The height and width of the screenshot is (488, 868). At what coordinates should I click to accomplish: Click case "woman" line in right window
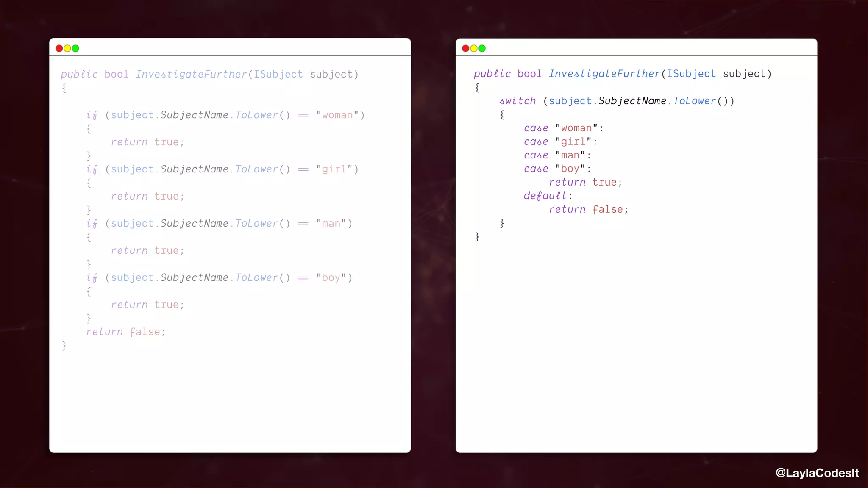pyautogui.click(x=563, y=128)
